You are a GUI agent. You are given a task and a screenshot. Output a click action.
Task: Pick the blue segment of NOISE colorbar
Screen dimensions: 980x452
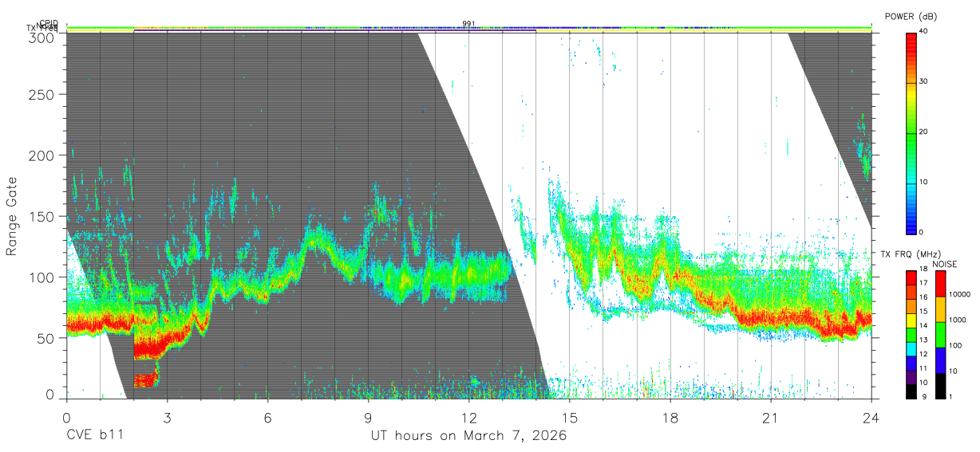(940, 360)
